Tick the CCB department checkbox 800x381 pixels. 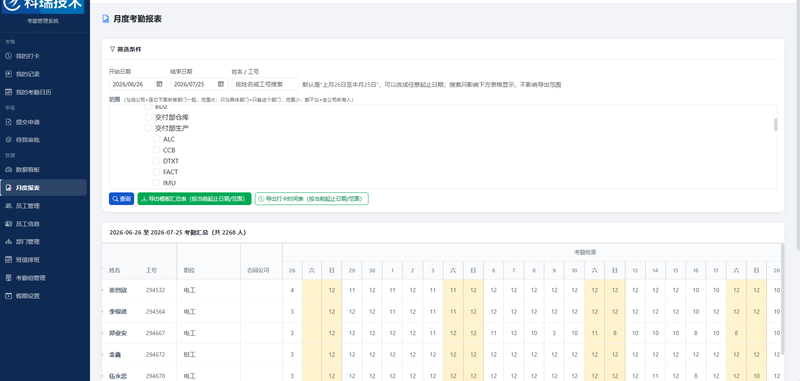tap(157, 150)
